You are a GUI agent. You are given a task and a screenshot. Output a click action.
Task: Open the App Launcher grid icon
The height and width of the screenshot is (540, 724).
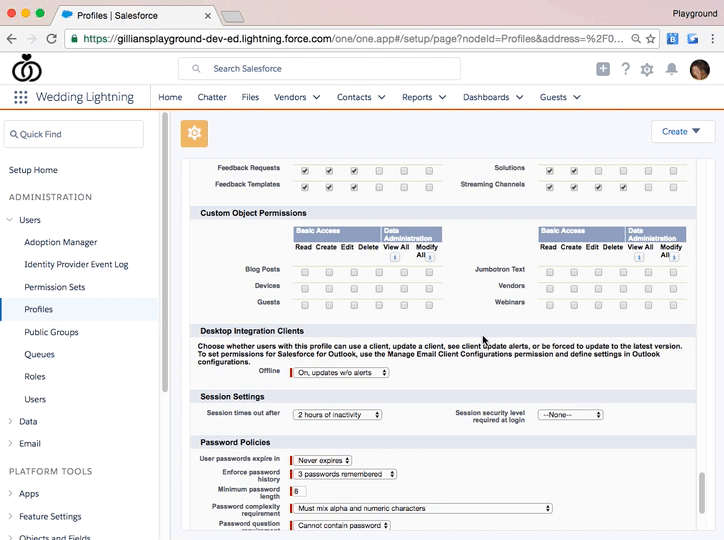[20, 97]
